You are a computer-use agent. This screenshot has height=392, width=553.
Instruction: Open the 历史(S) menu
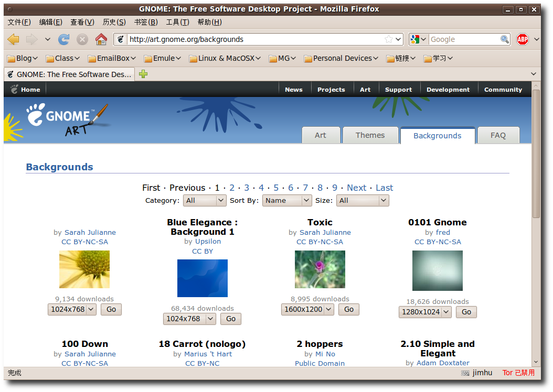click(114, 22)
